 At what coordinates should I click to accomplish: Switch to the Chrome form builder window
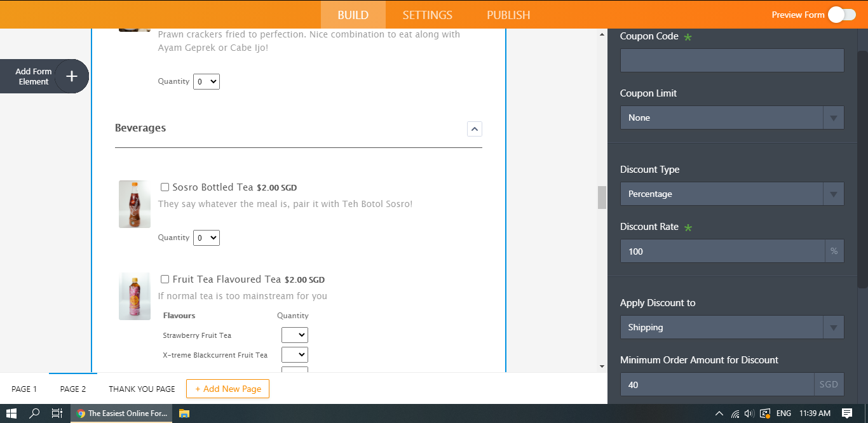[x=121, y=413]
